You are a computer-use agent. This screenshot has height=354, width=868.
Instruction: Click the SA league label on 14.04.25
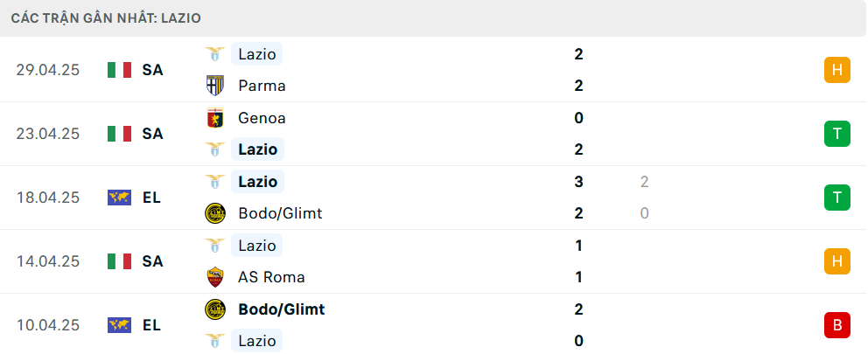[152, 261]
